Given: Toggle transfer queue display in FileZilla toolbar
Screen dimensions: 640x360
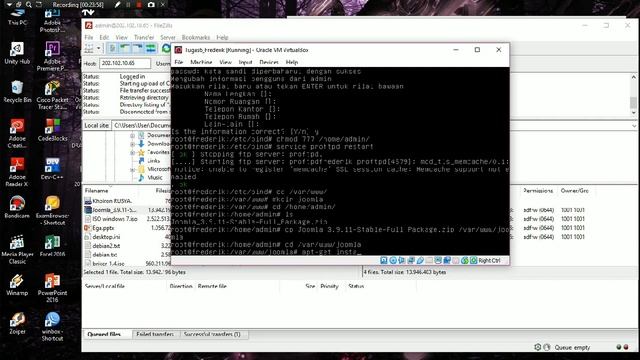Looking at the screenshot, I should click(151, 49).
